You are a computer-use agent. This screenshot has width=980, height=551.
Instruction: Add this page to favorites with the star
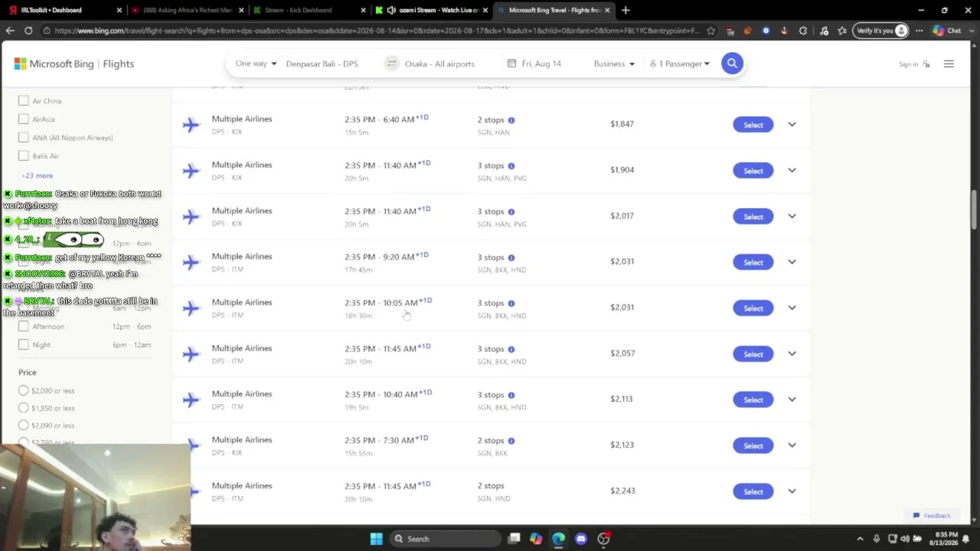(x=711, y=31)
